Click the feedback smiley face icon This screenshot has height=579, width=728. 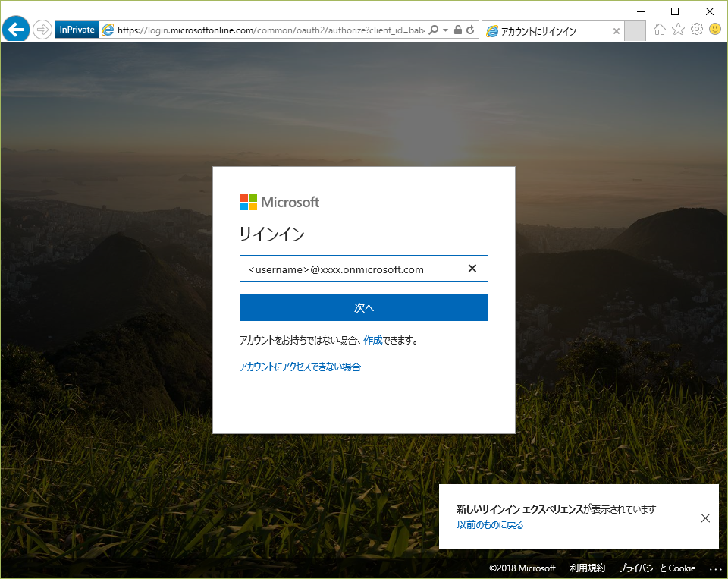tap(715, 30)
